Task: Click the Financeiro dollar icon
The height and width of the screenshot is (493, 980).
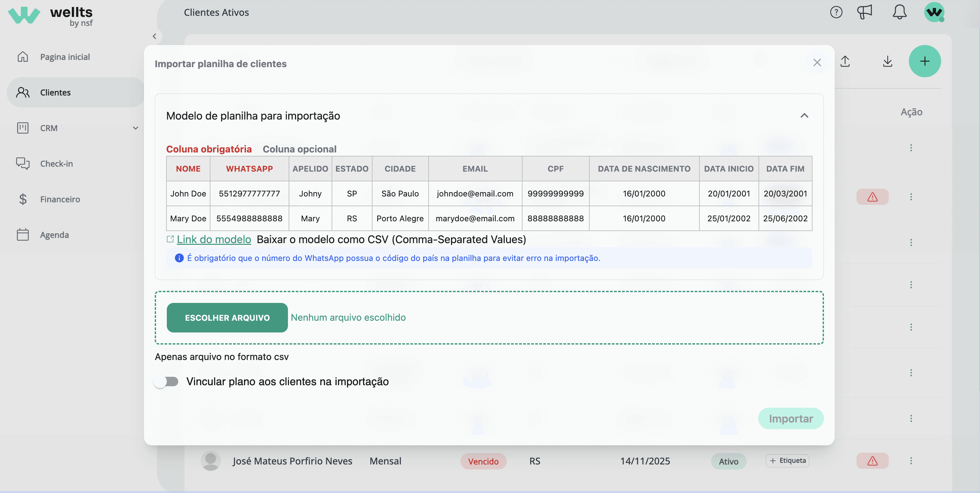Action: click(x=23, y=199)
